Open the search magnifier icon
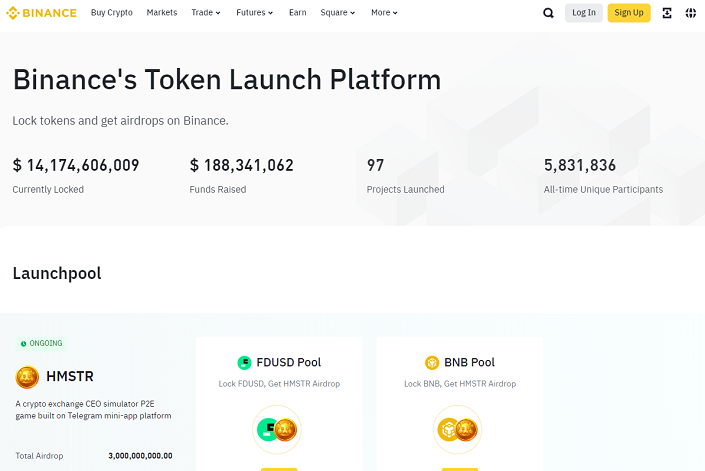This screenshot has height=471, width=705. [548, 13]
